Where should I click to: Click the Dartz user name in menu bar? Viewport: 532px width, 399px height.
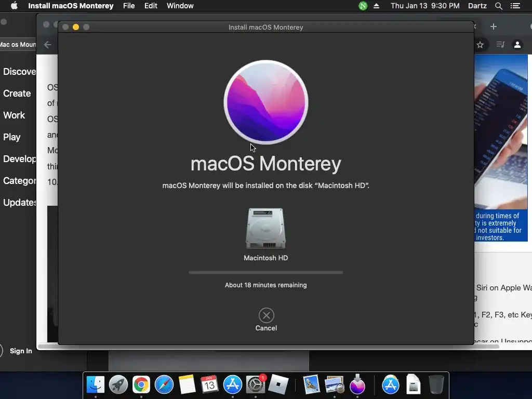477,6
